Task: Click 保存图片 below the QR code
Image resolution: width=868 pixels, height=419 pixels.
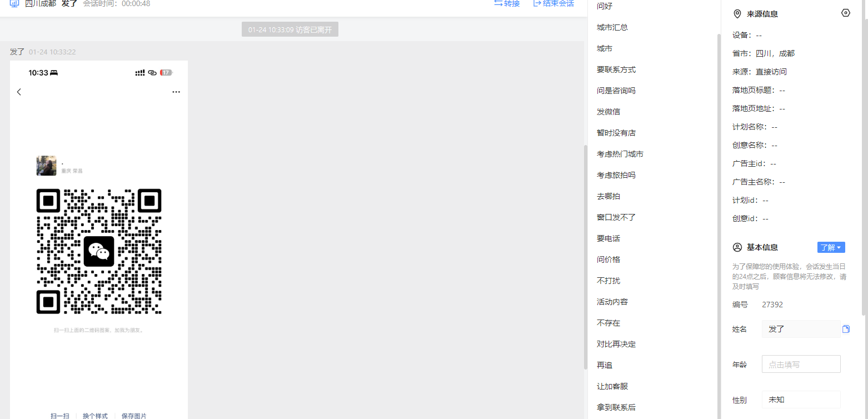Action: (134, 416)
